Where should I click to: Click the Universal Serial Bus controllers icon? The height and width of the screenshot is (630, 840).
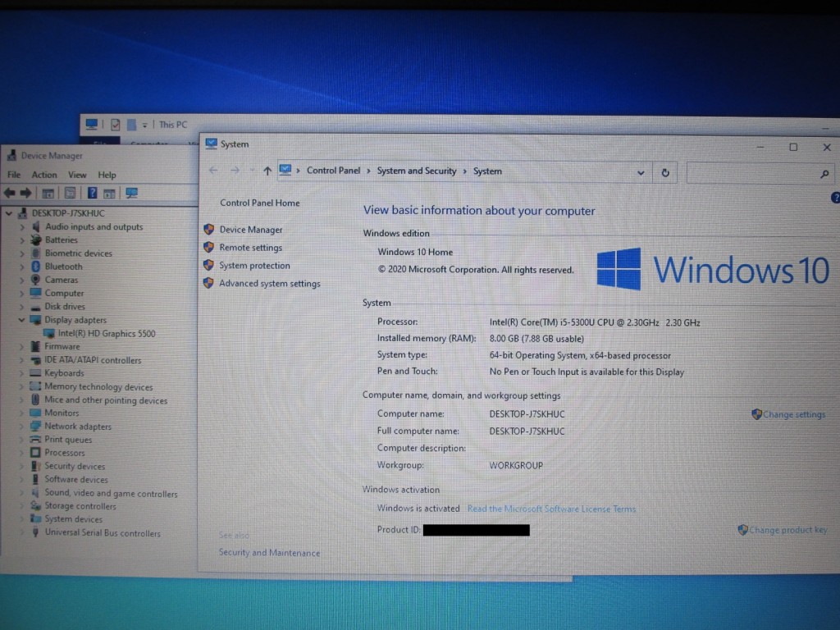[36, 532]
